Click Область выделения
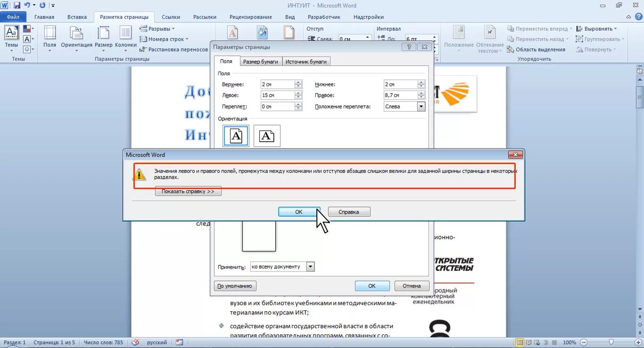 pos(536,50)
